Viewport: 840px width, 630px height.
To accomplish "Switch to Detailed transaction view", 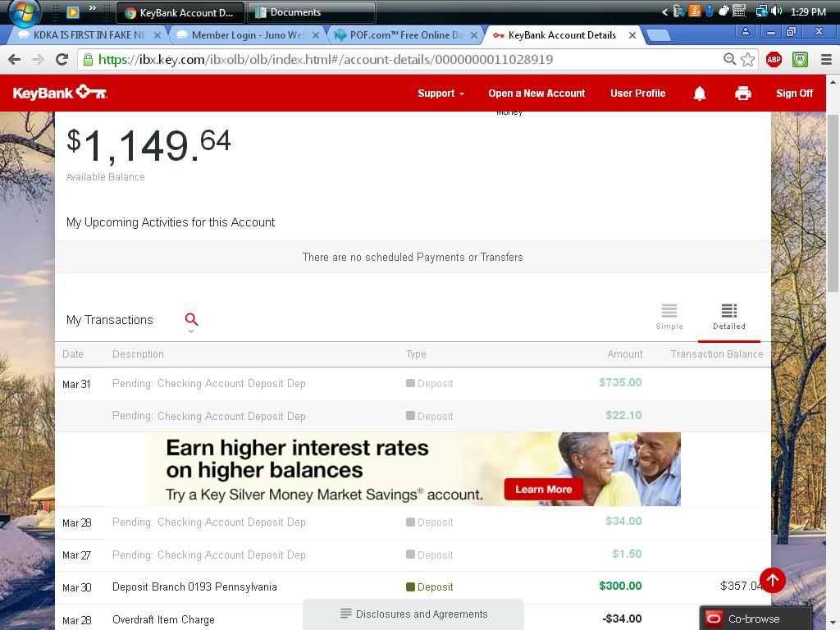I will 728,317.
